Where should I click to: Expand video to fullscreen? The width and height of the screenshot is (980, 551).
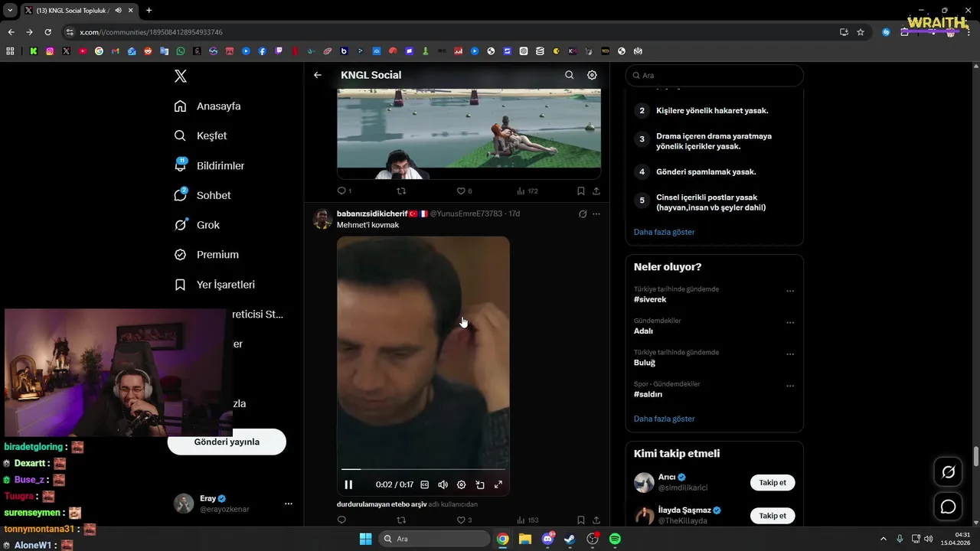pos(498,484)
